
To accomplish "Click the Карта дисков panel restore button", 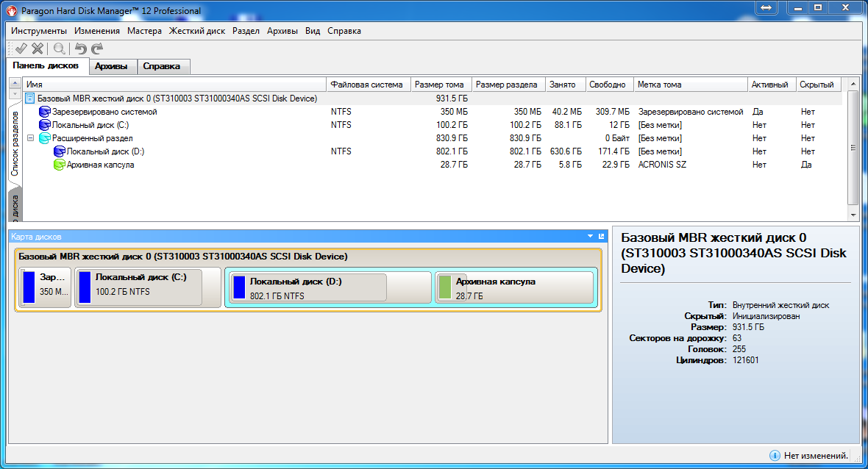I will click(601, 237).
